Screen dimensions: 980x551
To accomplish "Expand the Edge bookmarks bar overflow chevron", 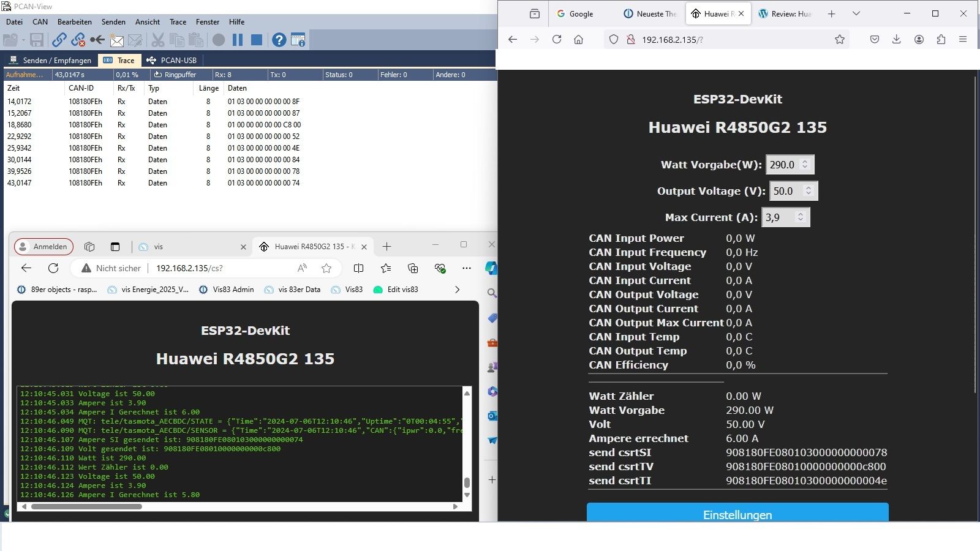I will coord(457,290).
